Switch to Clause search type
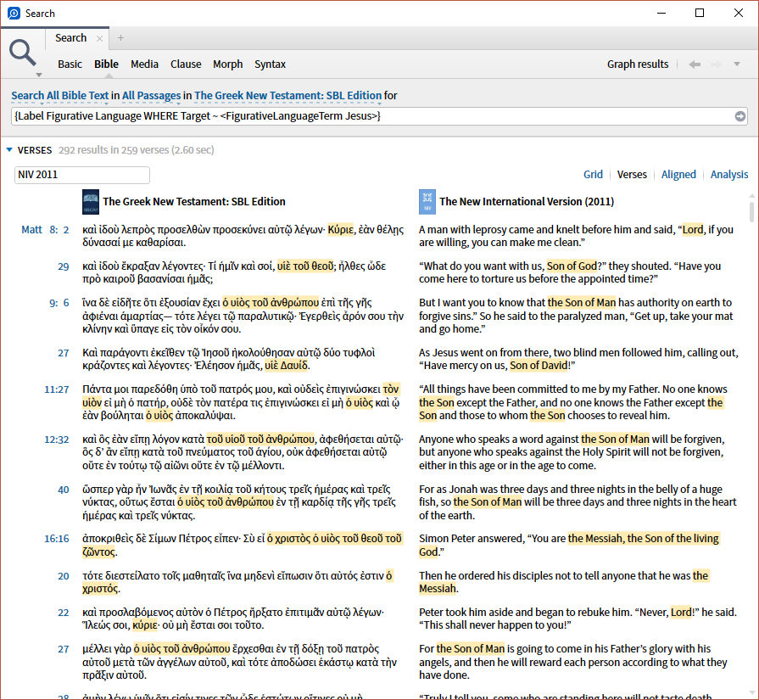Screen dimensions: 759x700 186,64
